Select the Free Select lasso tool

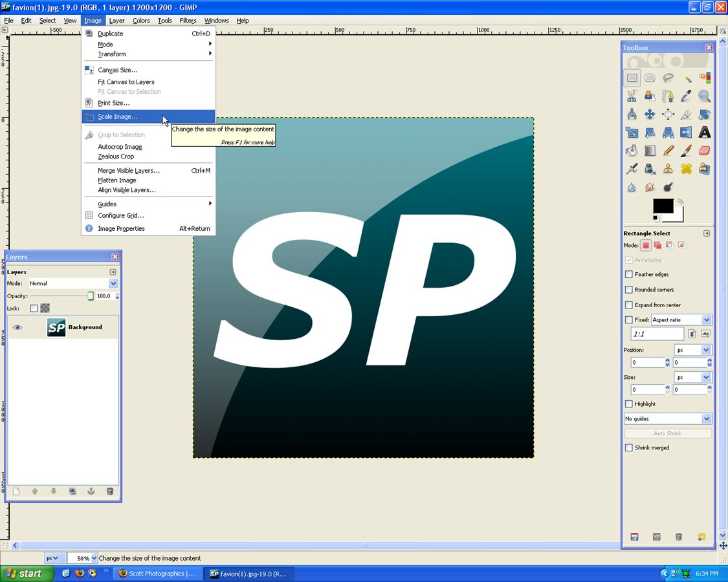point(668,78)
